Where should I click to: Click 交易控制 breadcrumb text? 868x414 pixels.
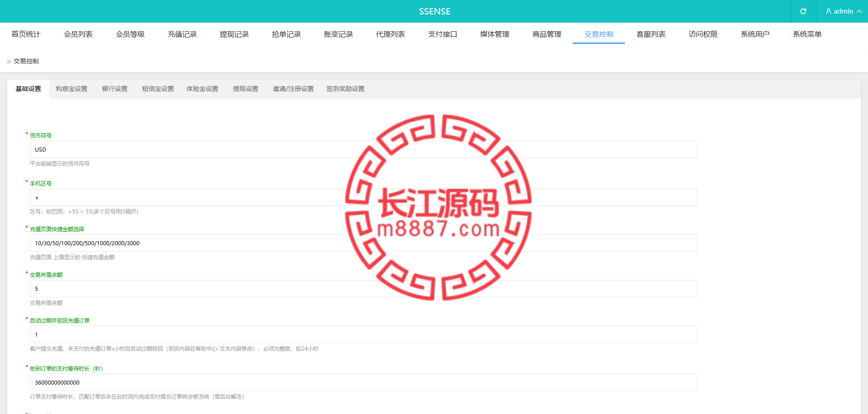pos(26,61)
